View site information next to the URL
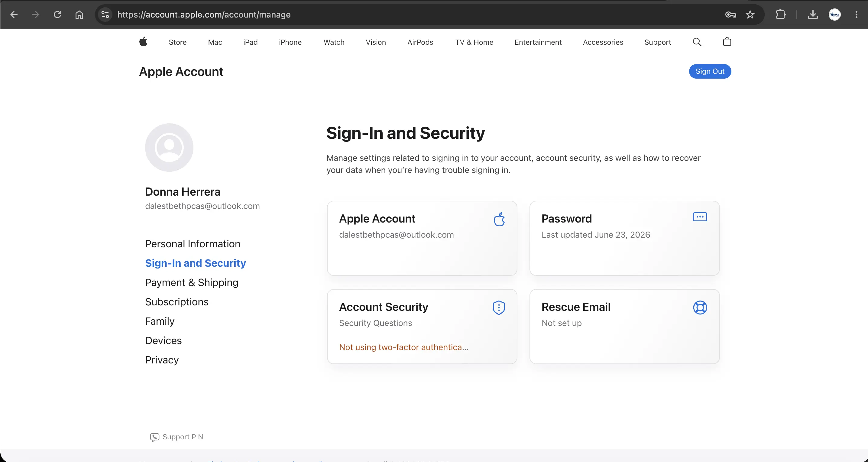868x462 pixels. 105,15
